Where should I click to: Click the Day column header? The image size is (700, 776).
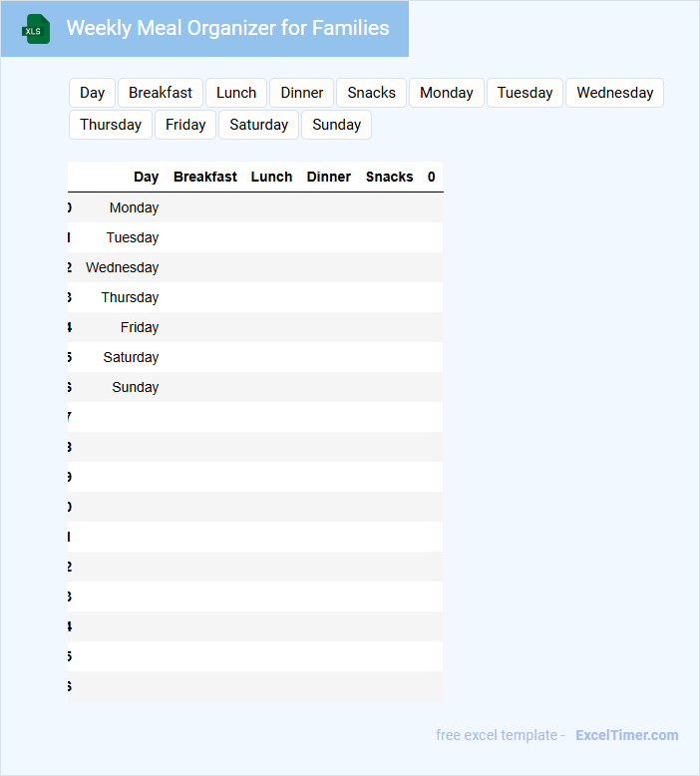146,177
